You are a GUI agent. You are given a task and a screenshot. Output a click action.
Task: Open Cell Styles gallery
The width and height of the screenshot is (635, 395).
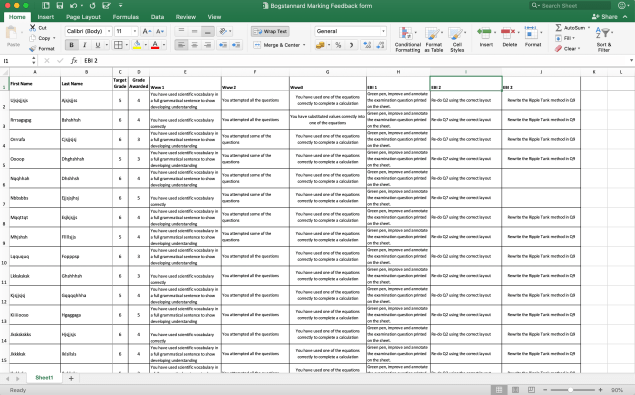tap(457, 39)
